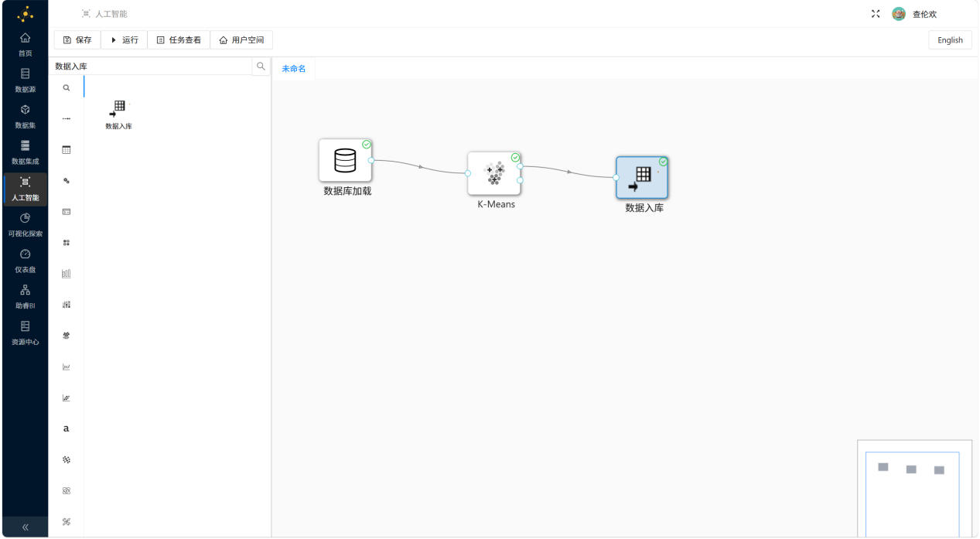
Task: Select the dotted matrix category icon
Action: click(67, 305)
